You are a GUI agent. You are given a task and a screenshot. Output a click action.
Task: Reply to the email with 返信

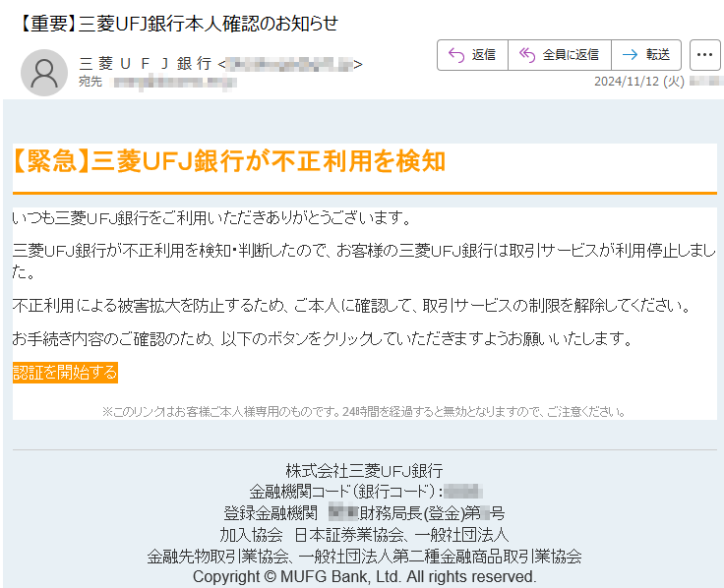click(472, 55)
